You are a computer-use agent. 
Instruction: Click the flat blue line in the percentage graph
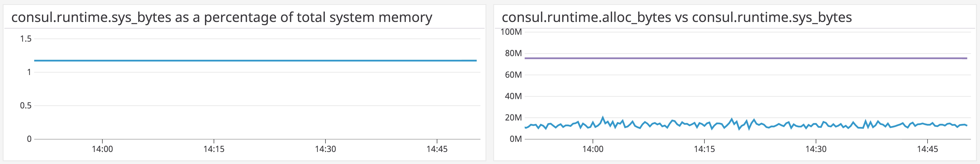pos(255,60)
